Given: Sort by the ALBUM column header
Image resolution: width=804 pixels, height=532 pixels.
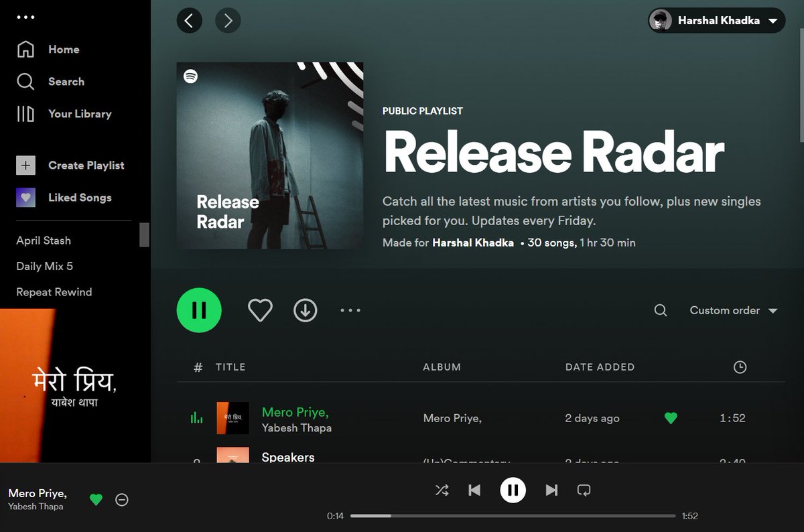Looking at the screenshot, I should click(442, 367).
